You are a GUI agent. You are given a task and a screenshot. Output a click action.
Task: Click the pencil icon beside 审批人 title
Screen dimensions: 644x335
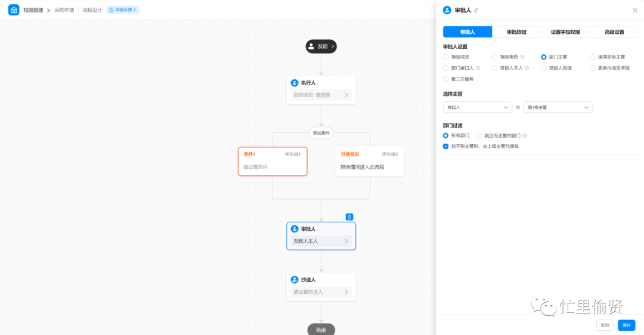point(476,10)
